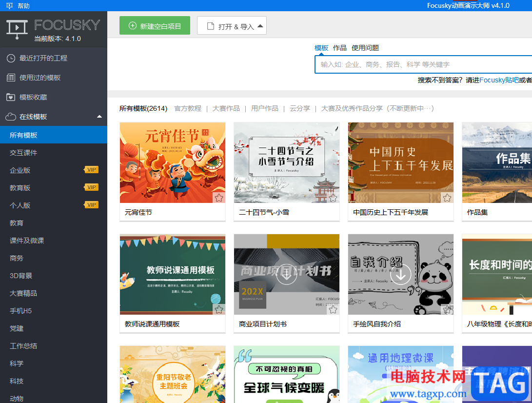Select the 云分享 filter
532x403 pixels.
(x=300, y=108)
